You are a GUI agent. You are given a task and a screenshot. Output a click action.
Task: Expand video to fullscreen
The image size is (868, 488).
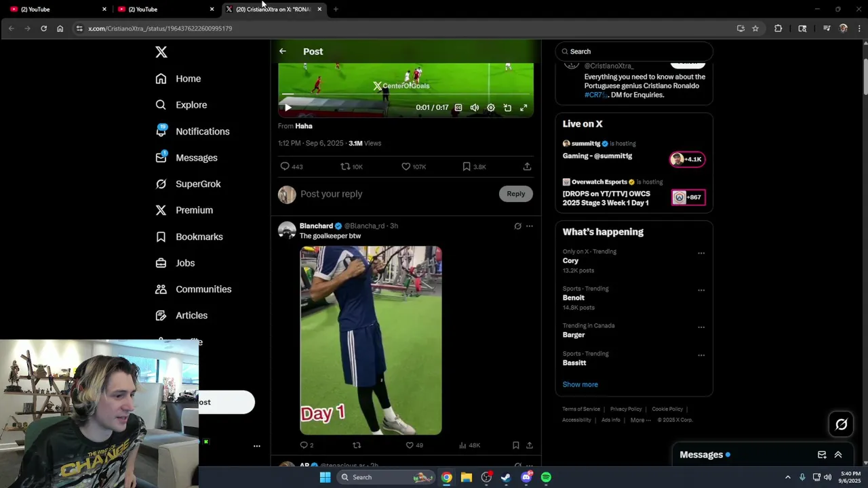coord(524,108)
